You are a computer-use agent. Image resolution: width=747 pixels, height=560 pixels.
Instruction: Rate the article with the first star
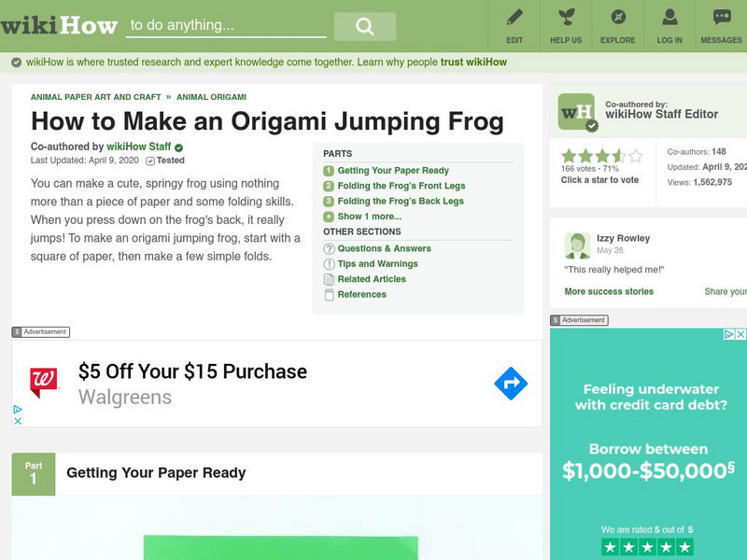click(x=568, y=156)
